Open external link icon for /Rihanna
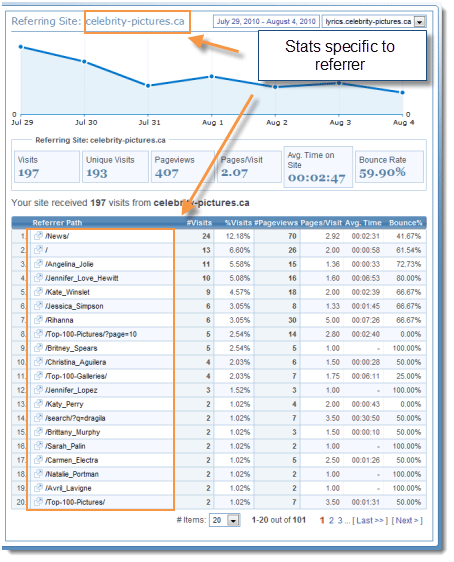Screen dimensions: 454x562 38,320
